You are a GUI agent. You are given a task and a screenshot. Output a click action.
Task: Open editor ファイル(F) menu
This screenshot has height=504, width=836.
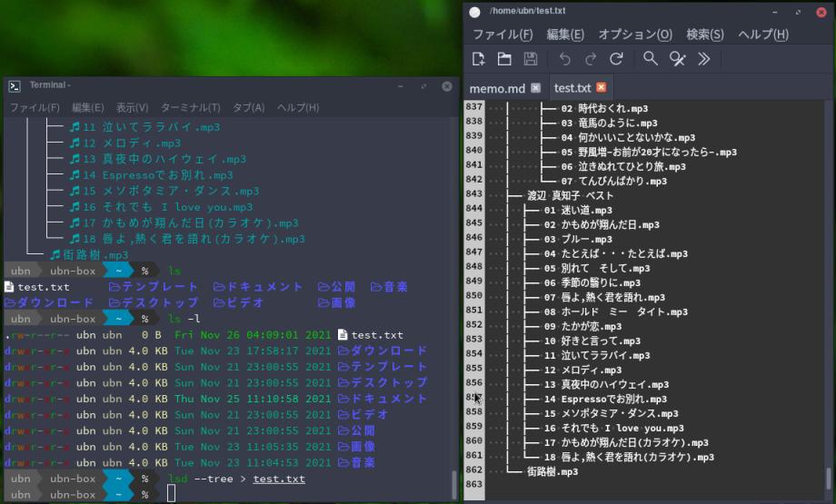tap(503, 35)
